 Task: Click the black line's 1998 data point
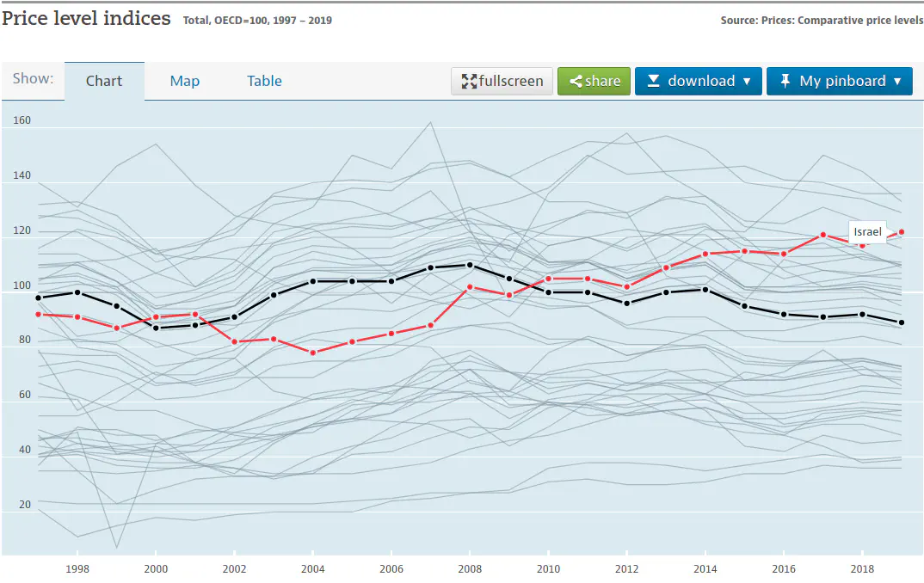click(x=77, y=292)
